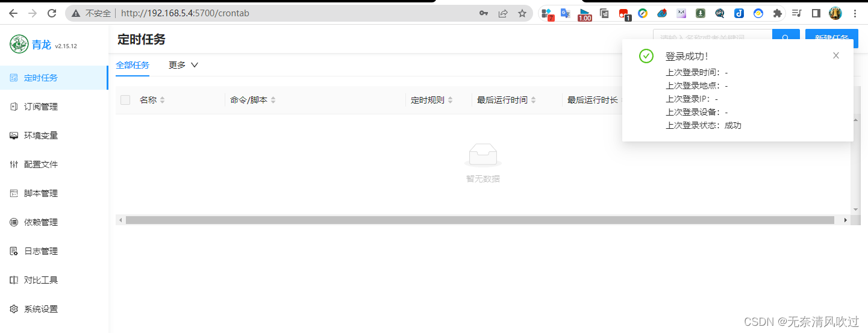Click the 上次登录状态：成功 line
The width and height of the screenshot is (868, 333).
coord(704,125)
